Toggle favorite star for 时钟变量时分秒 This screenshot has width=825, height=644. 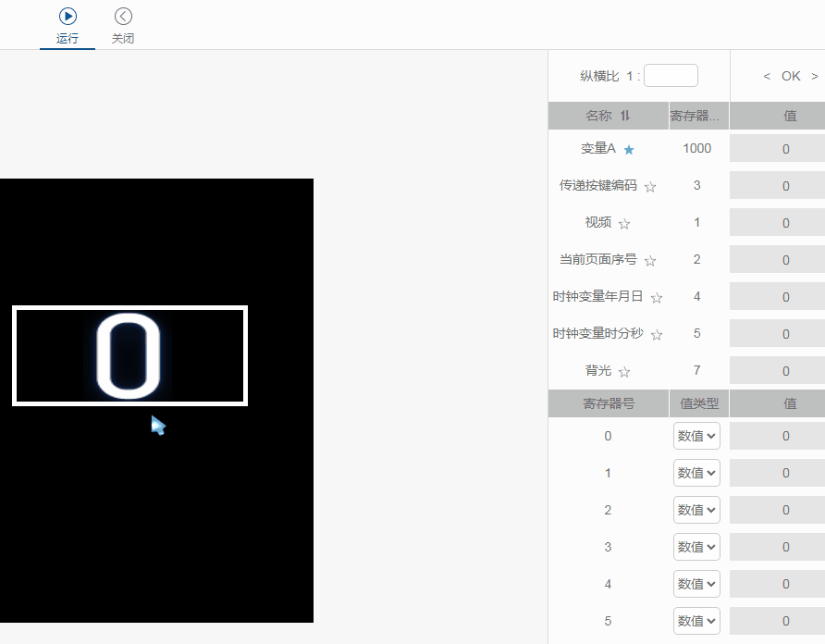coord(657,333)
